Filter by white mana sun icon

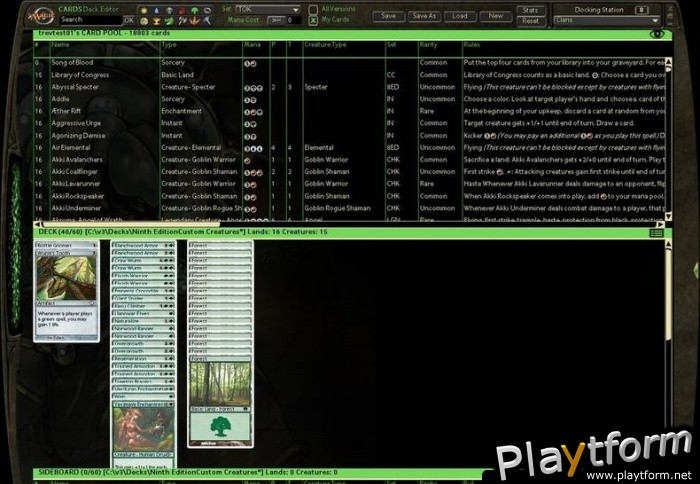(x=144, y=10)
